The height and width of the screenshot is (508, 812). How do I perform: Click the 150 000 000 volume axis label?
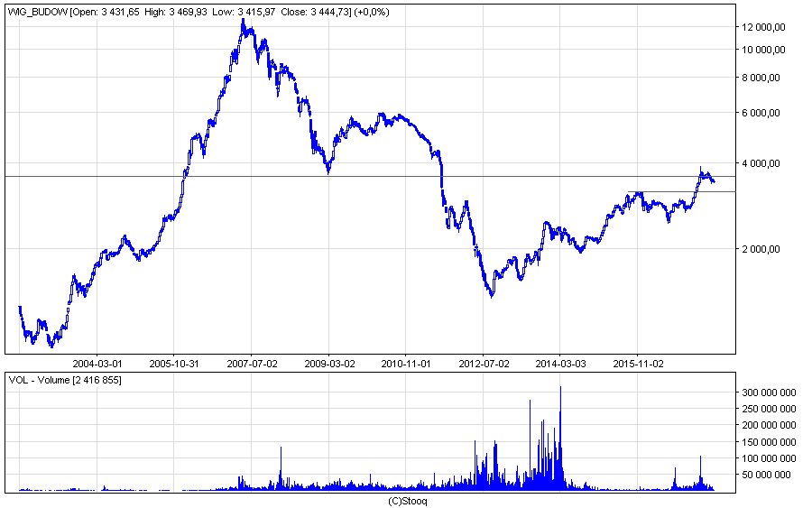pyautogui.click(x=769, y=442)
